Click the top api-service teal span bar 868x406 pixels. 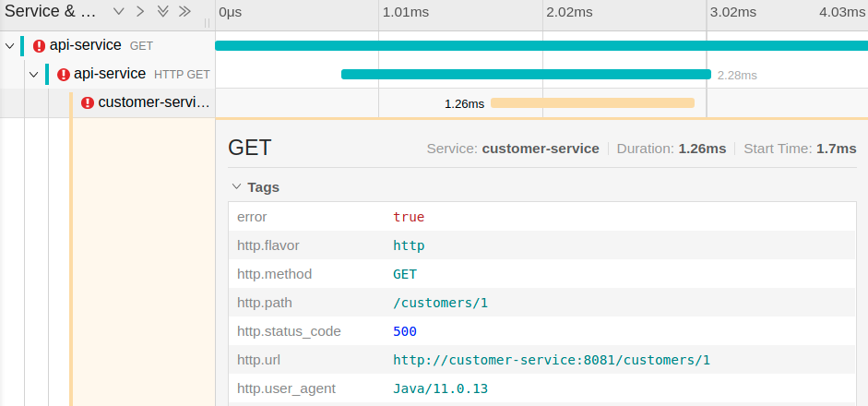541,45
